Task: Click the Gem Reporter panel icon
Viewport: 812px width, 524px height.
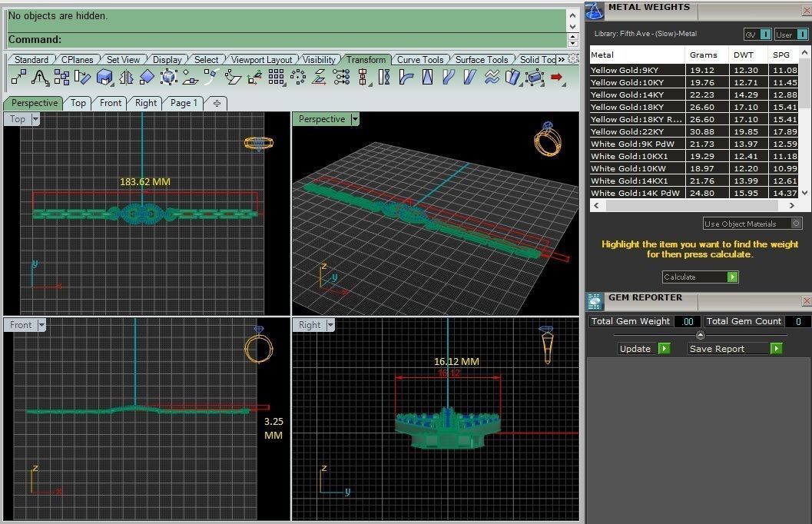Action: 595,301
